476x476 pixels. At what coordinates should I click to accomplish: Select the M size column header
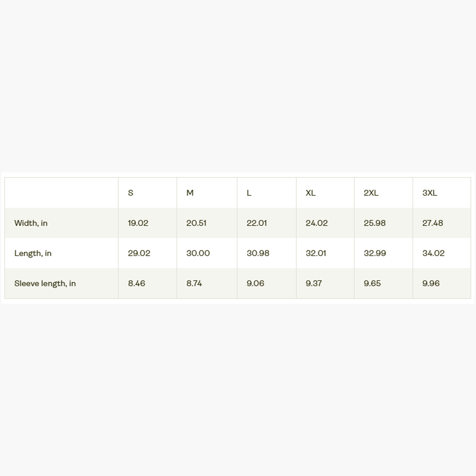[x=190, y=193]
